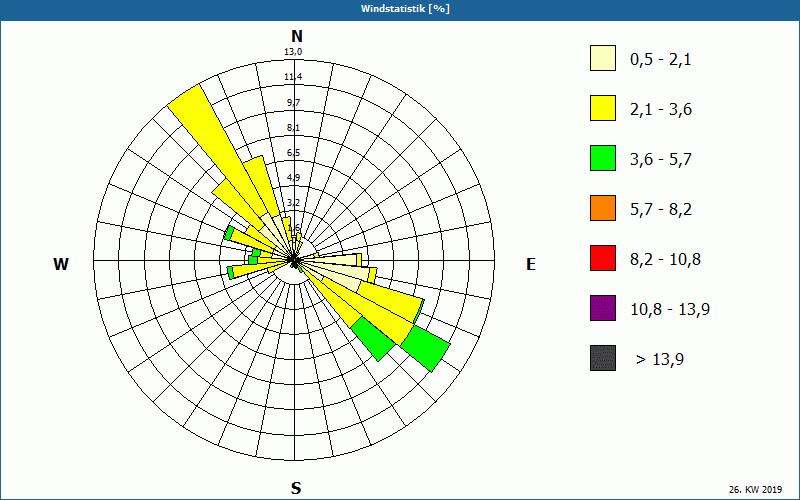
Task: Click the outermost green southeast bar segment
Action: 426,349
